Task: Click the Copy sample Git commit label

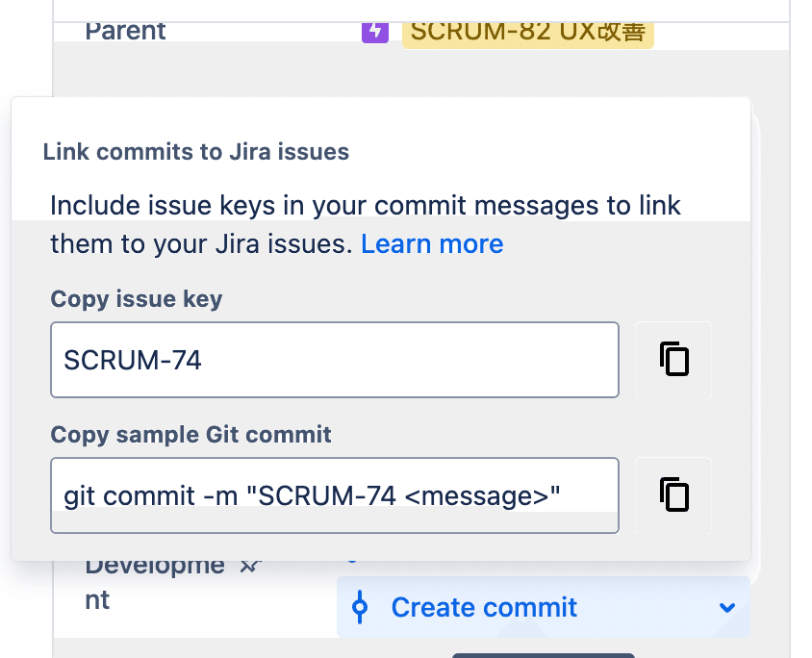Action: click(190, 435)
